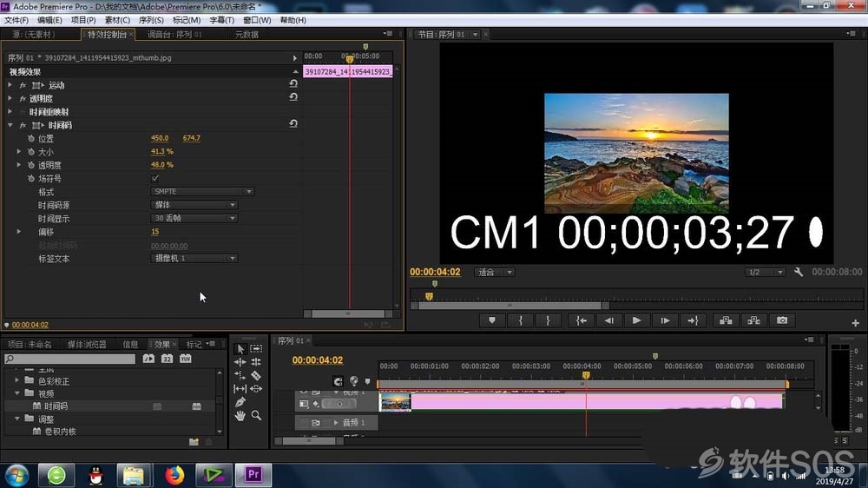Click the Mark In button
This screenshot has height=488, width=868.
[520, 320]
